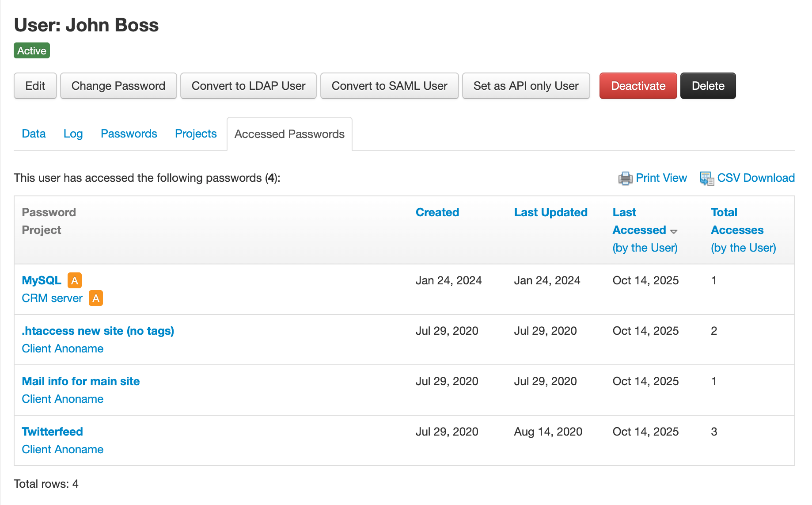Open the Mail info for main site link
Screen dimensions: 812x505
click(x=81, y=381)
